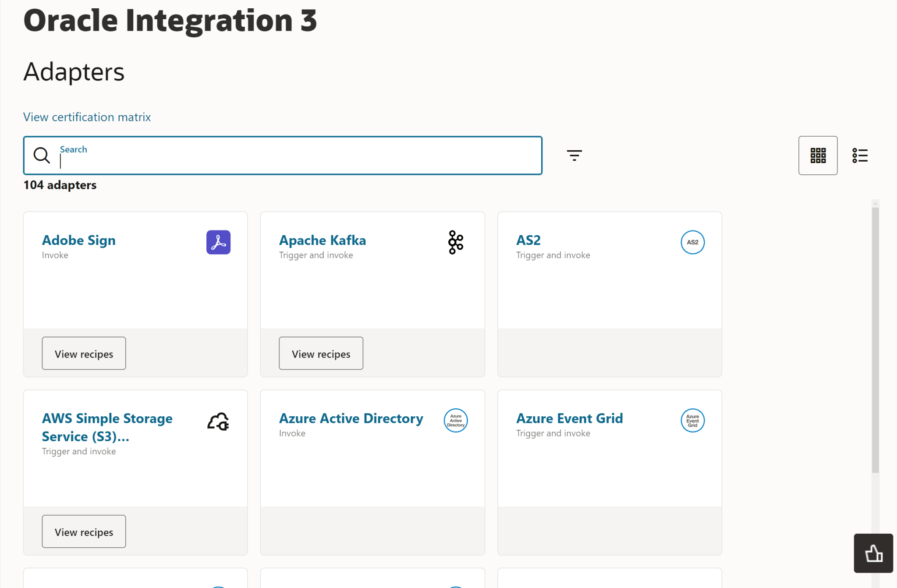The image size is (897, 588).
Task: Click the Adobe Sign PDF icon
Action: [x=218, y=242]
